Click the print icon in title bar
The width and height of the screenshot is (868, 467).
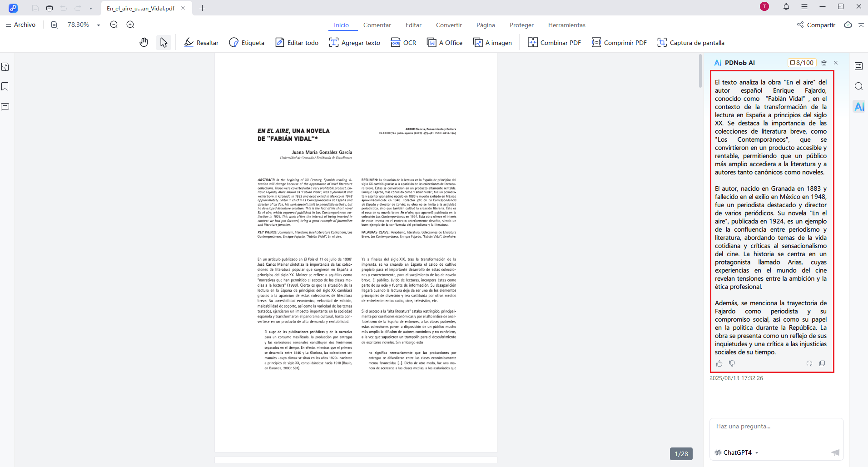pyautogui.click(x=50, y=8)
